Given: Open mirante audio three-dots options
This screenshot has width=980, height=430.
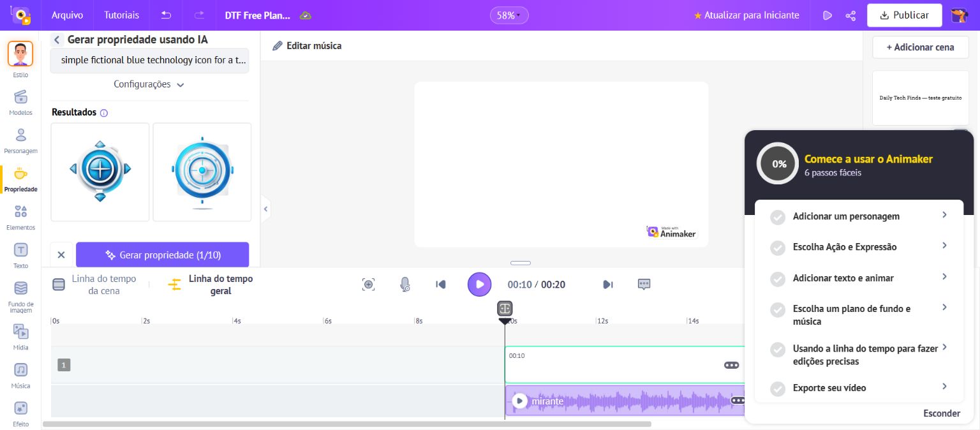Looking at the screenshot, I should pos(738,401).
